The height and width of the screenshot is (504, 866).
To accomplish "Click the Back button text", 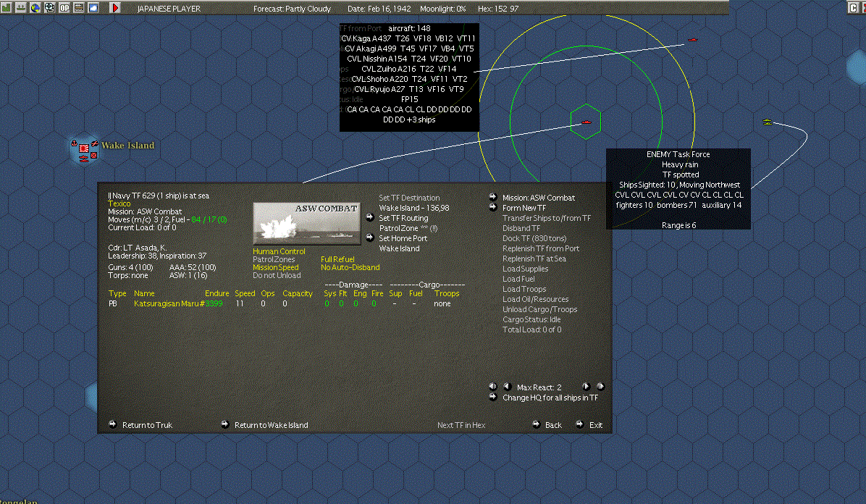I will click(x=553, y=425).
